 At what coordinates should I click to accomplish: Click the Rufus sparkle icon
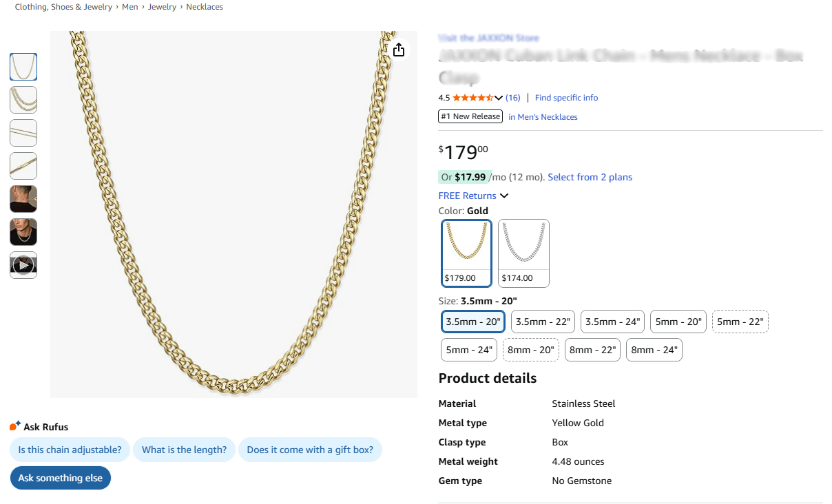click(15, 426)
